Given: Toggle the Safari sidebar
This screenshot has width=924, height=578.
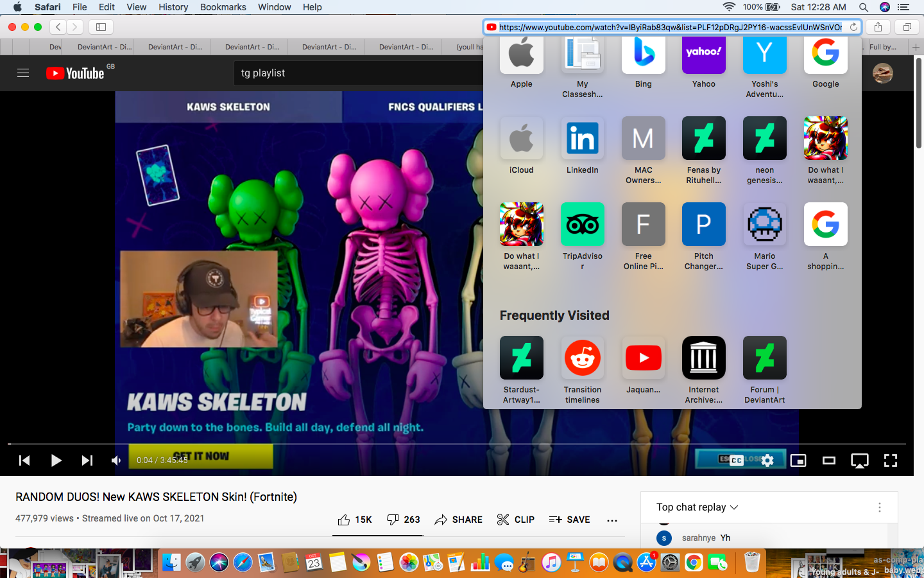Looking at the screenshot, I should coord(101,27).
